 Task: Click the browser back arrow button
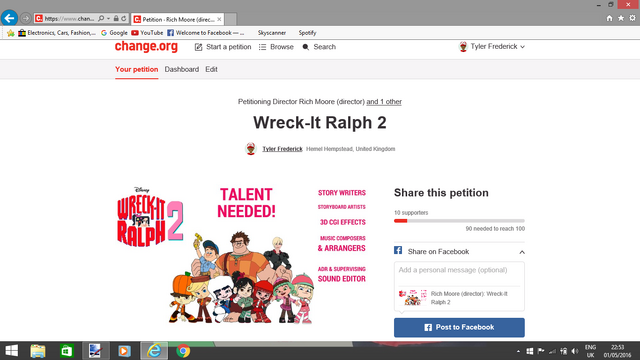coord(9,18)
